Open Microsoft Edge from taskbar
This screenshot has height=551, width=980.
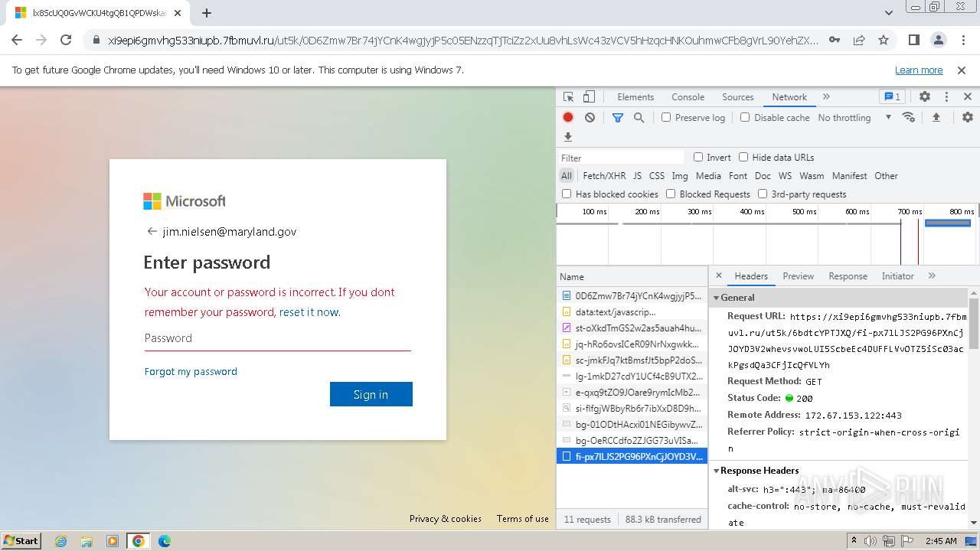coord(164,541)
